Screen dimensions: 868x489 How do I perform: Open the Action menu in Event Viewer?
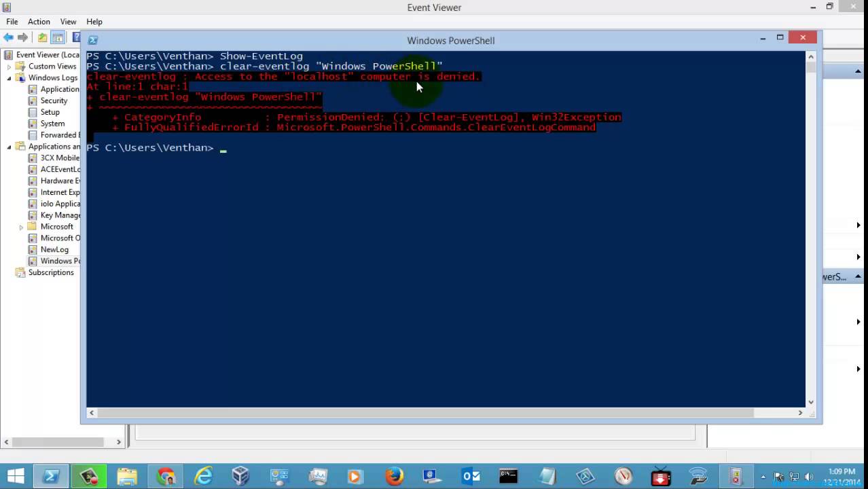pos(39,22)
